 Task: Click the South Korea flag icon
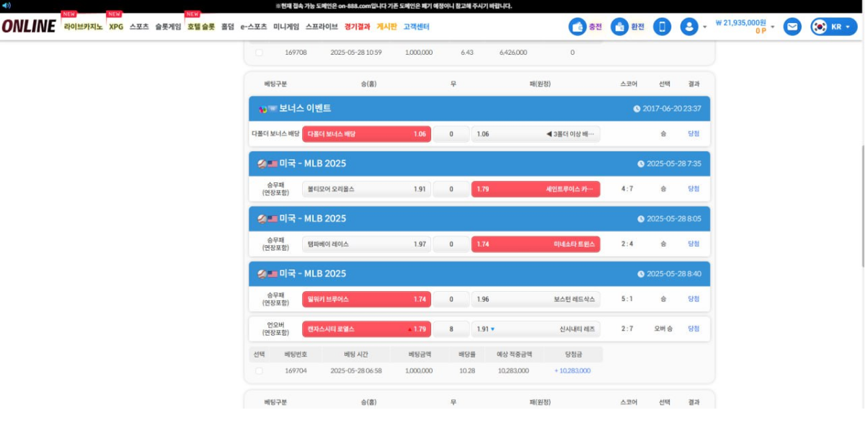[x=819, y=27]
